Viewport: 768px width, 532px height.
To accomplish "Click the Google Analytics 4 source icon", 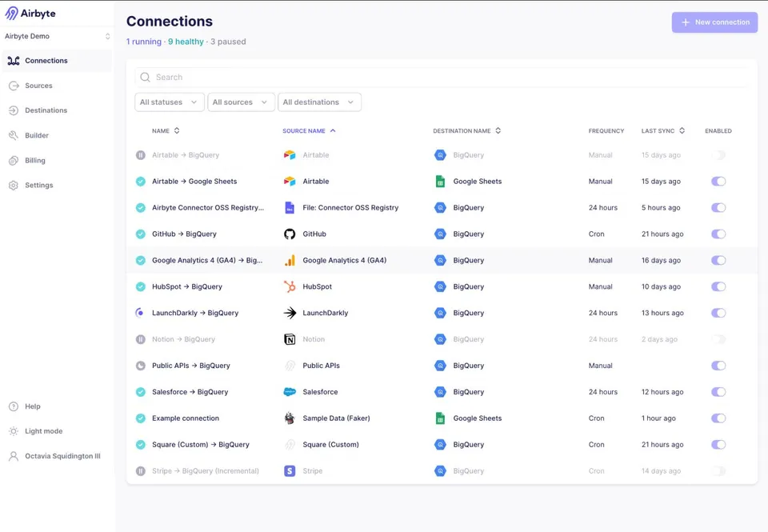I will coord(290,260).
